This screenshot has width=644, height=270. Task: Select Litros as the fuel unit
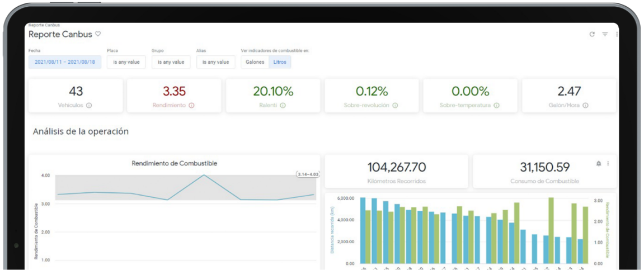click(x=280, y=62)
